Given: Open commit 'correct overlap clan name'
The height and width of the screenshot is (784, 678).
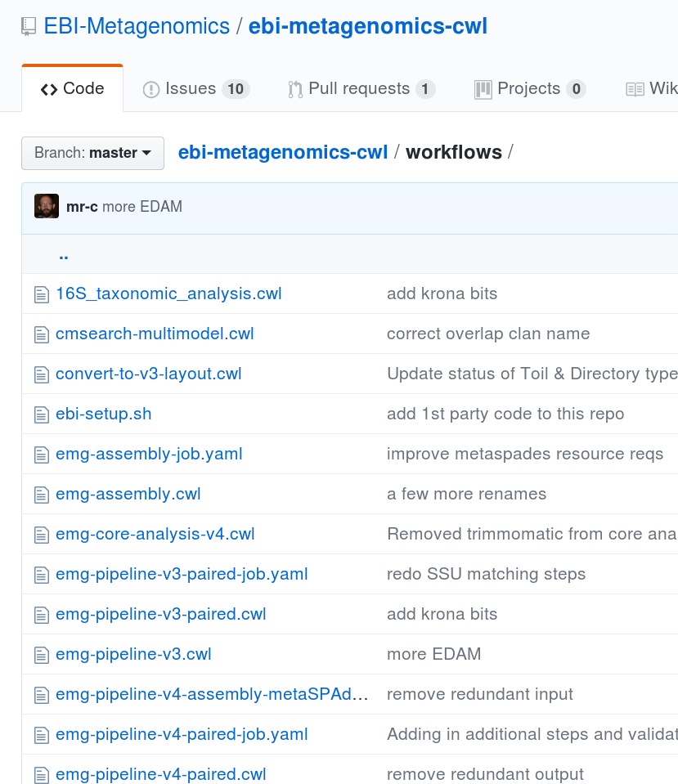Looking at the screenshot, I should 488,334.
